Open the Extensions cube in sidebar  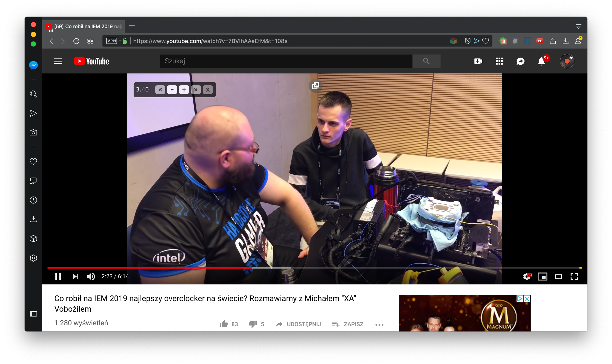click(33, 239)
